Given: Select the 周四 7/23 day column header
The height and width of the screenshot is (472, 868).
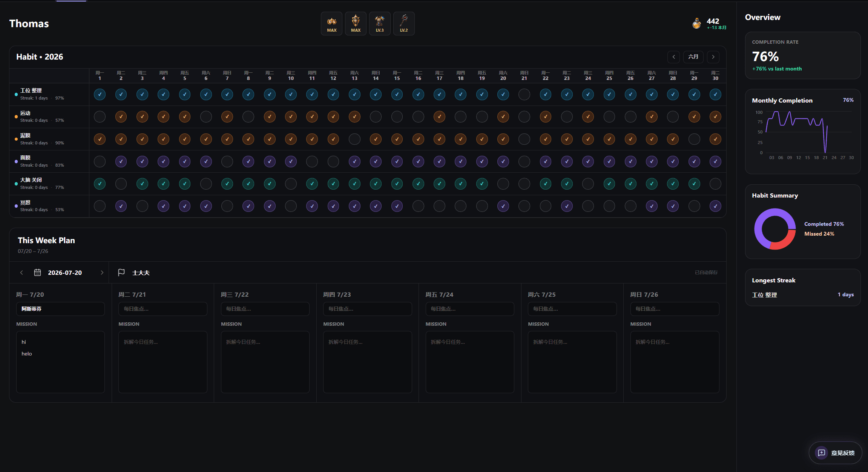Looking at the screenshot, I should click(337, 294).
